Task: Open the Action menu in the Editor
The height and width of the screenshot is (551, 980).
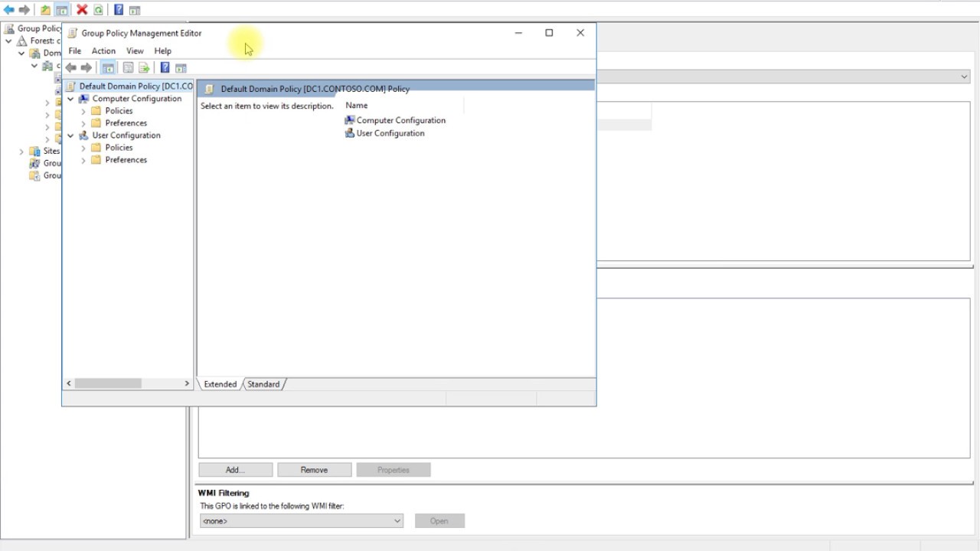Action: [103, 51]
